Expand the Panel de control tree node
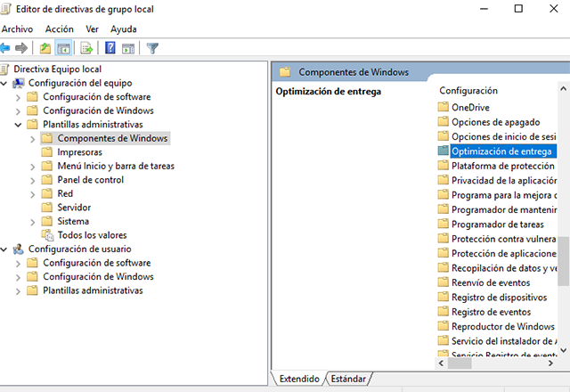 pos(33,180)
